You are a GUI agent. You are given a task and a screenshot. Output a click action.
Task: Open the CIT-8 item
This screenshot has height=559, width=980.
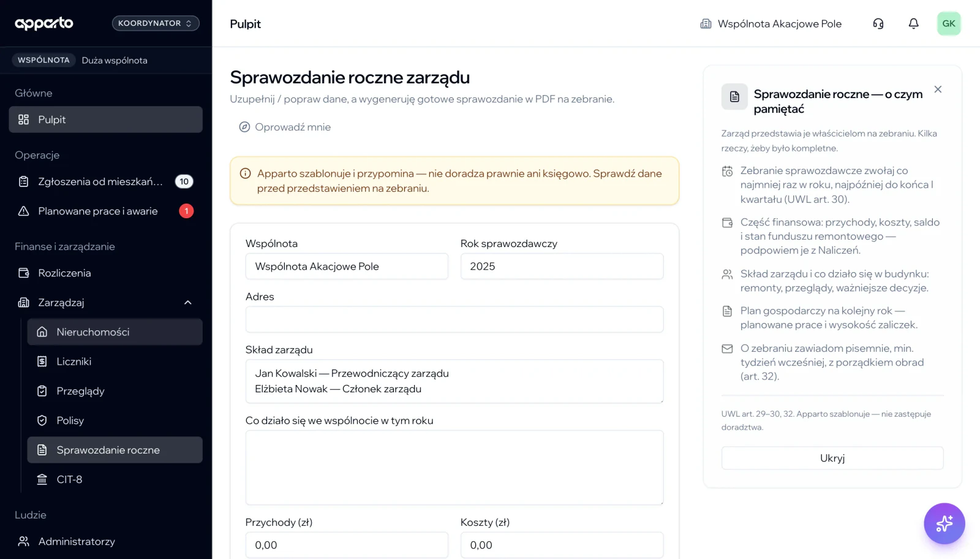[115, 479]
